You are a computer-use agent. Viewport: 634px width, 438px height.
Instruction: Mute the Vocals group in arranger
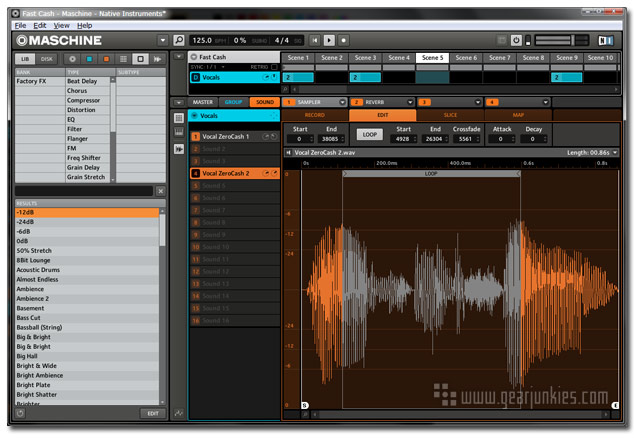(267, 77)
